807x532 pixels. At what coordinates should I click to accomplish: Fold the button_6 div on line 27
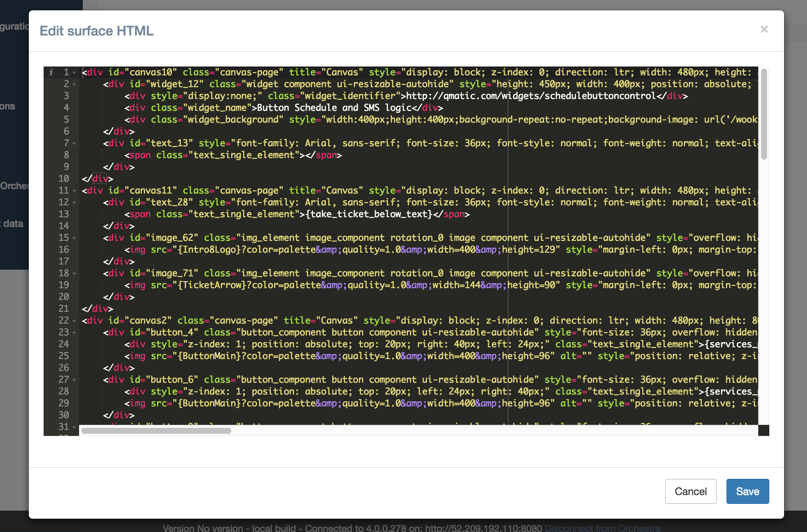(75, 380)
